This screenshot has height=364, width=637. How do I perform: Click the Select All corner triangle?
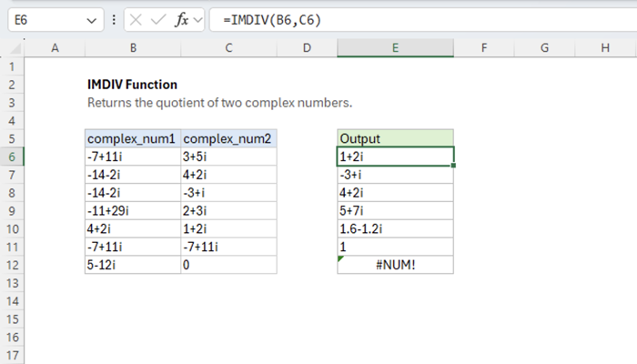click(x=15, y=49)
